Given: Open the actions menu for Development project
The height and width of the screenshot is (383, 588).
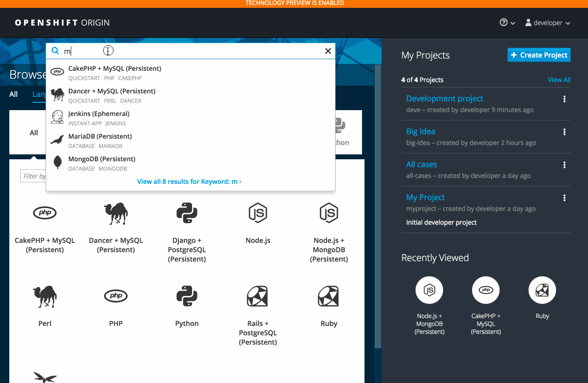Looking at the screenshot, I should click(564, 98).
